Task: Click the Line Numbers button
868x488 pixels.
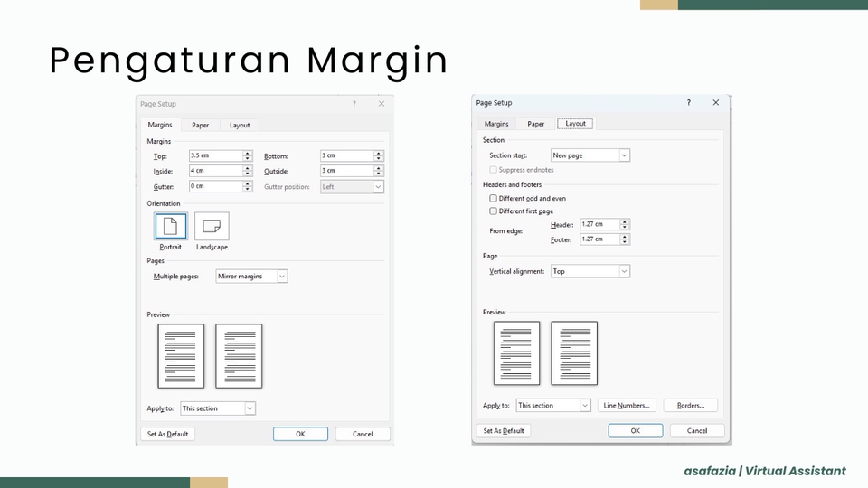Action: 627,406
